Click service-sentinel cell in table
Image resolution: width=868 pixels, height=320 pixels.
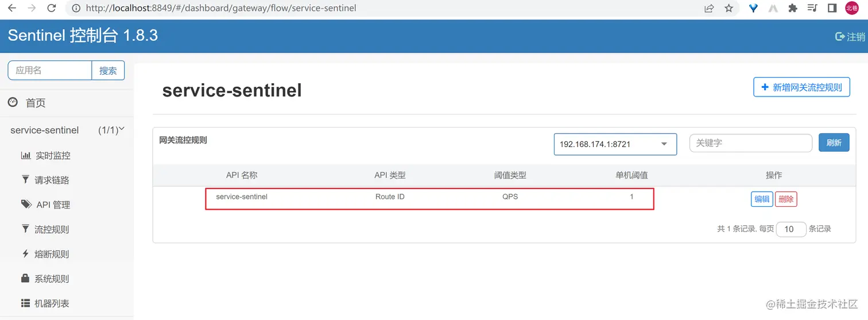[x=242, y=196]
